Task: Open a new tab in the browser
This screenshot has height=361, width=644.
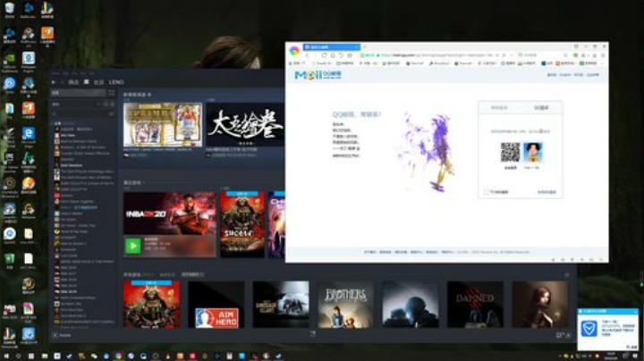Action: point(364,47)
